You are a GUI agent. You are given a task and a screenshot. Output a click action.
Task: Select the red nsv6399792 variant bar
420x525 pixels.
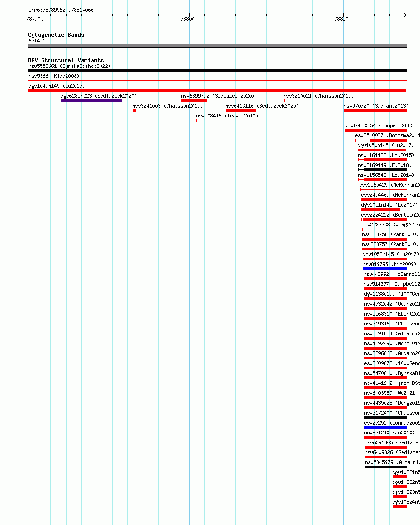[x=194, y=100]
